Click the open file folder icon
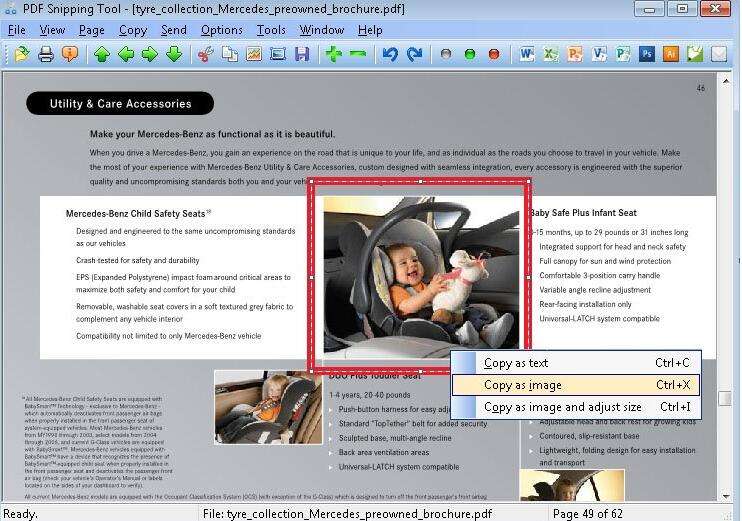 pos(21,54)
